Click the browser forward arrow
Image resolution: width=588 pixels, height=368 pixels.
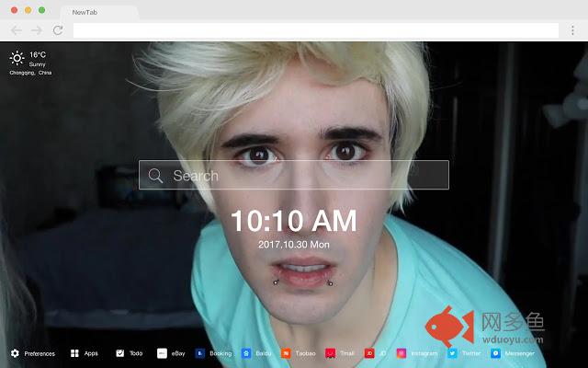[x=37, y=30]
